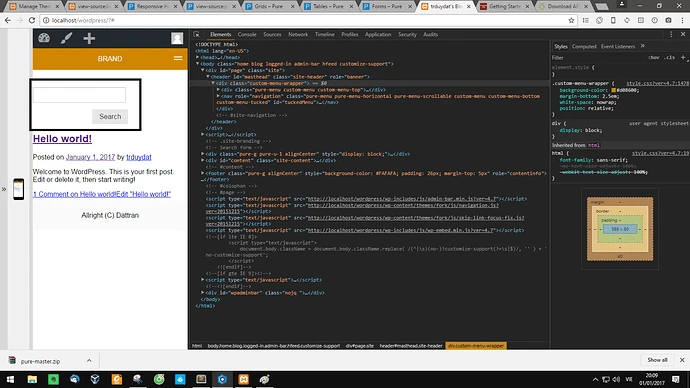
Task: Click the mobile device icon in left sidebar
Action: click(18, 189)
